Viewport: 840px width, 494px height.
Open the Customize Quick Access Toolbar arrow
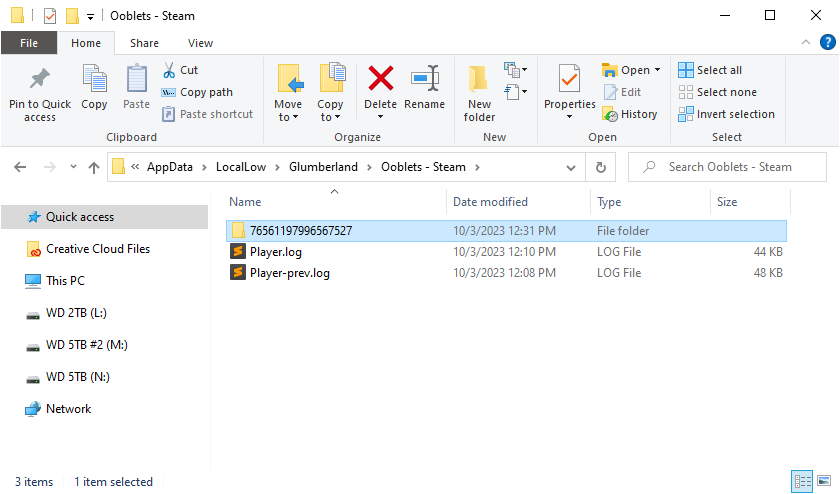pyautogui.click(x=91, y=17)
